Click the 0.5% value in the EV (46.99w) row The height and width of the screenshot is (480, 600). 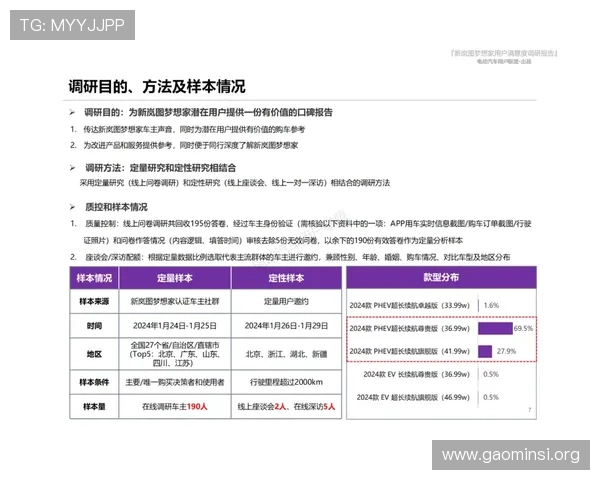click(491, 397)
